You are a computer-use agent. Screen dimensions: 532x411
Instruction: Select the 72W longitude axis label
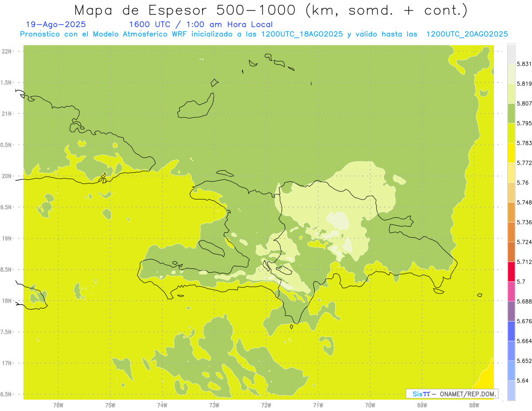(266, 405)
